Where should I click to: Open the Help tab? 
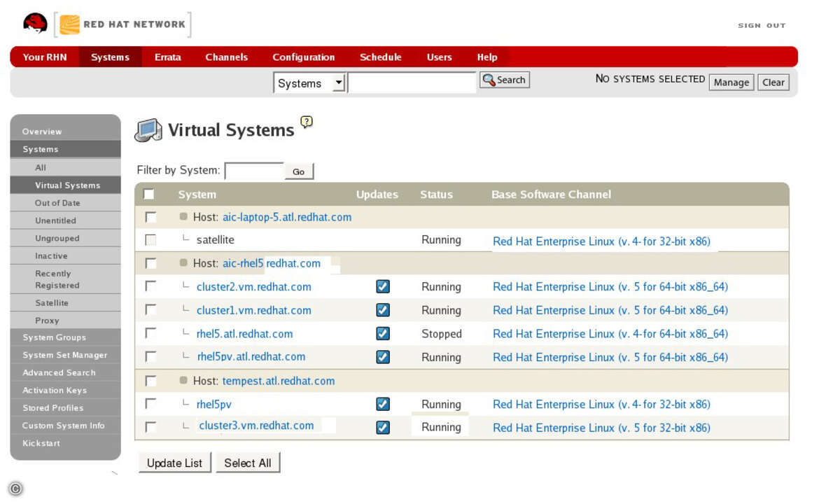point(487,57)
